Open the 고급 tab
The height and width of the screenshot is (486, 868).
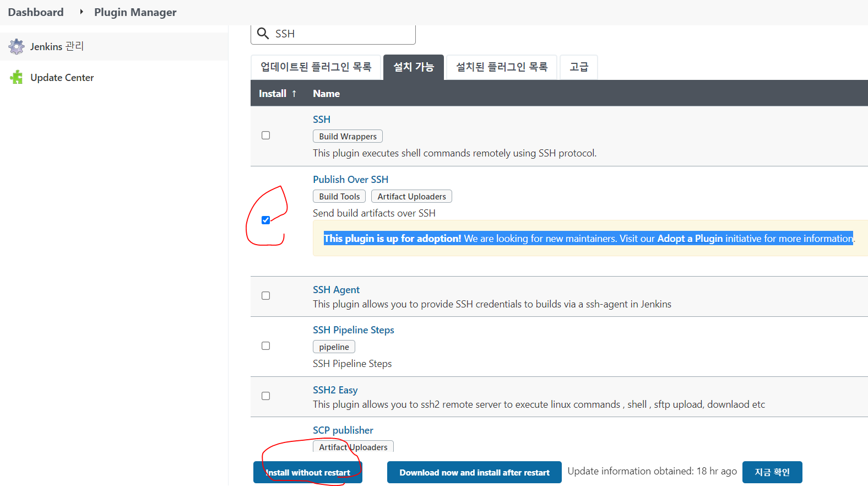click(x=579, y=67)
